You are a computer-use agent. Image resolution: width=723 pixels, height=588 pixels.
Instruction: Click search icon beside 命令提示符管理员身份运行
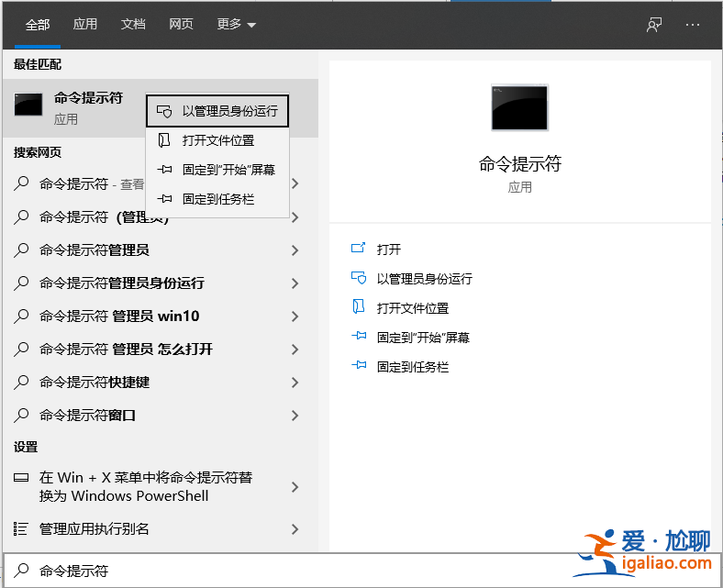click(21, 283)
